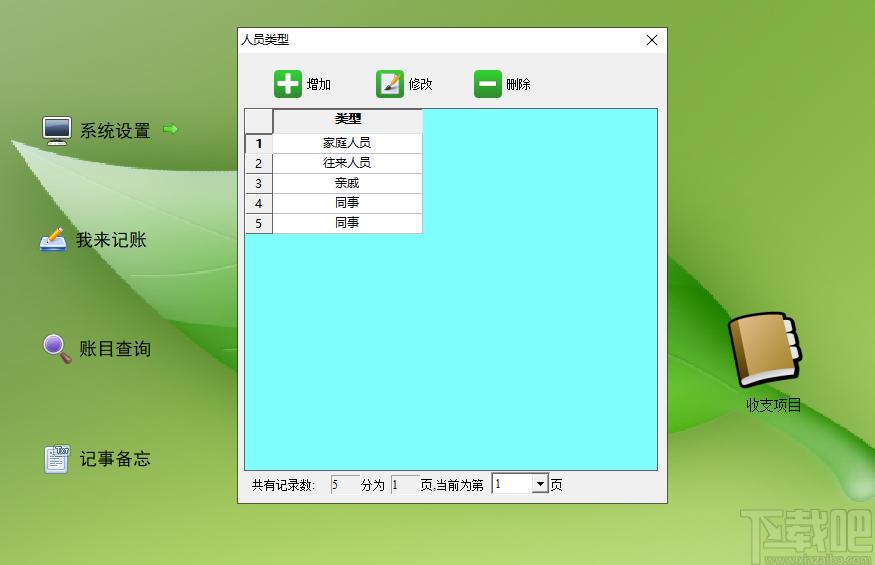875x565 pixels.
Task: Click the 删除 button label
Action: [x=518, y=84]
